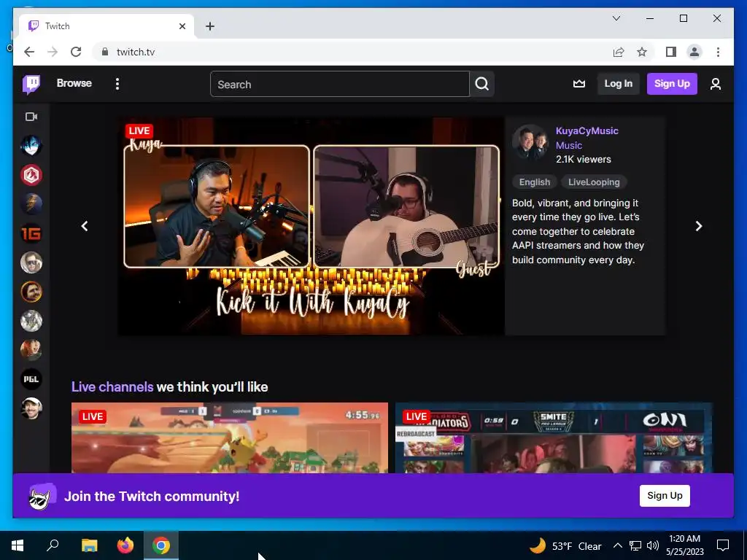Open the Chrome tab search dropdown
This screenshot has width=747, height=560.
pos(616,18)
